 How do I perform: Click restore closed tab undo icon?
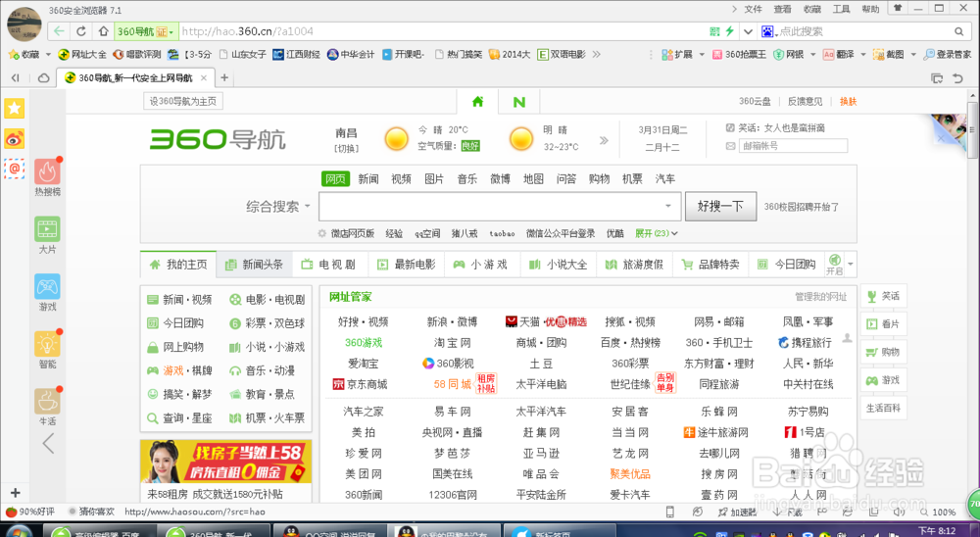(x=957, y=78)
